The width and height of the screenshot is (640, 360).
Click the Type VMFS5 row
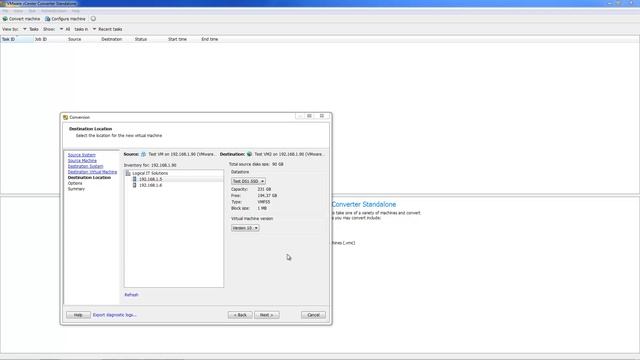(x=251, y=202)
